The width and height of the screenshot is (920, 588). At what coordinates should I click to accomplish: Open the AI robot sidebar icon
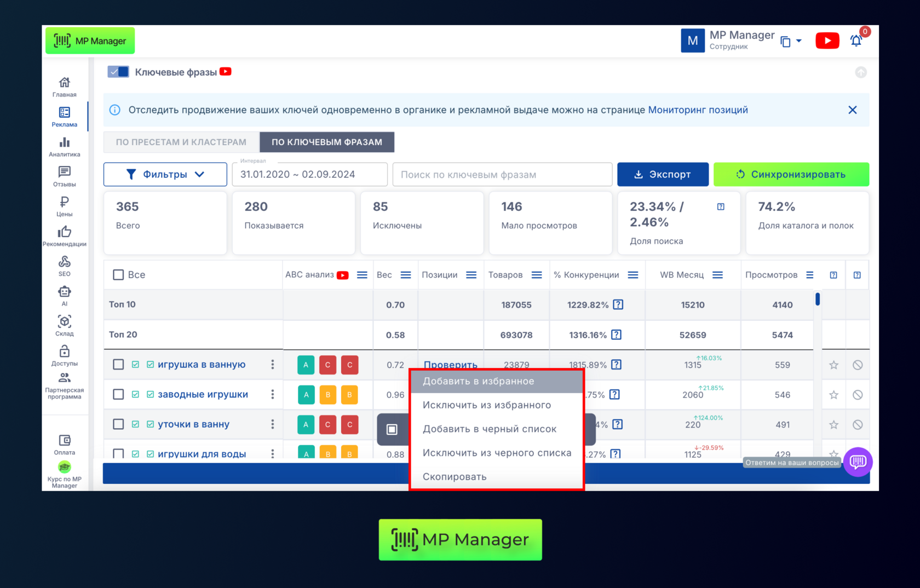tap(64, 295)
